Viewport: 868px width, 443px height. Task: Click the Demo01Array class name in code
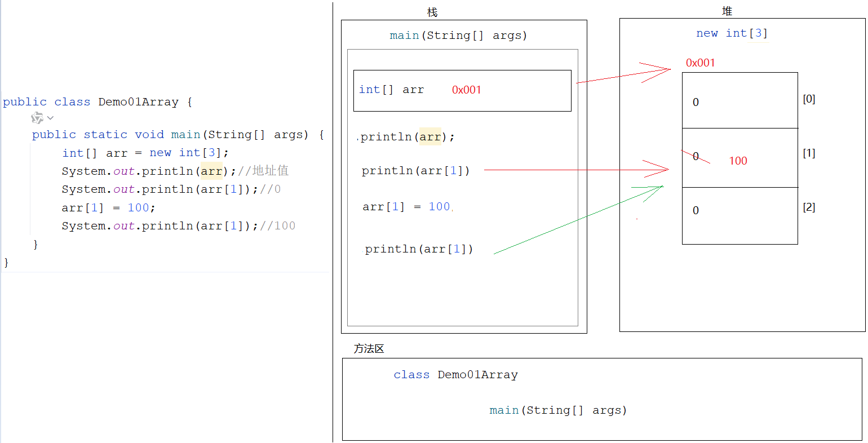[138, 102]
